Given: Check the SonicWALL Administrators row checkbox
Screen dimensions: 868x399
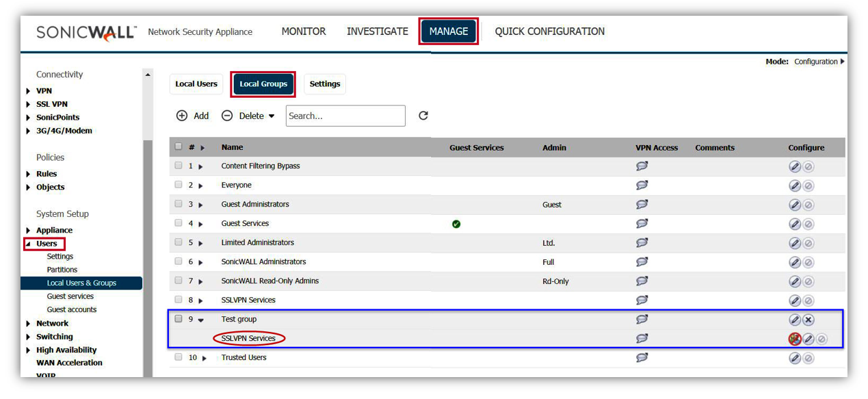Looking at the screenshot, I should pyautogui.click(x=179, y=261).
